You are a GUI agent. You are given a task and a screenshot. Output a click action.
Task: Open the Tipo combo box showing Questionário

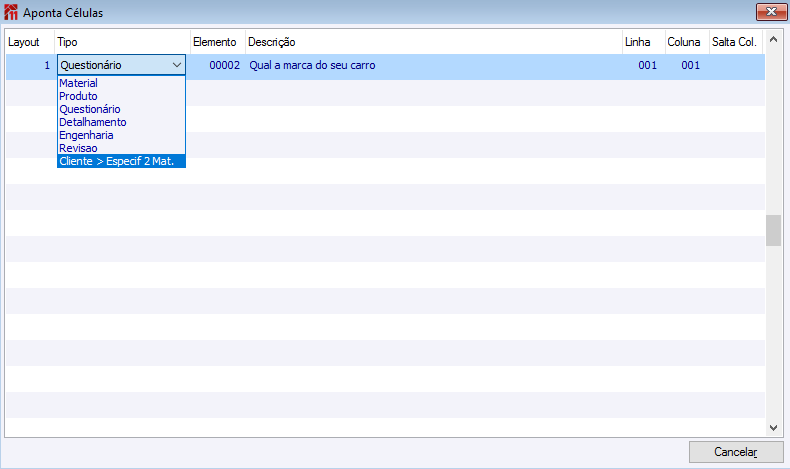pos(121,65)
